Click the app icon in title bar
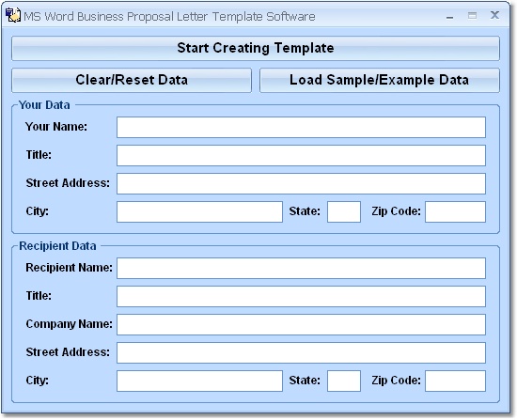The width and height of the screenshot is (517, 420). (x=13, y=15)
